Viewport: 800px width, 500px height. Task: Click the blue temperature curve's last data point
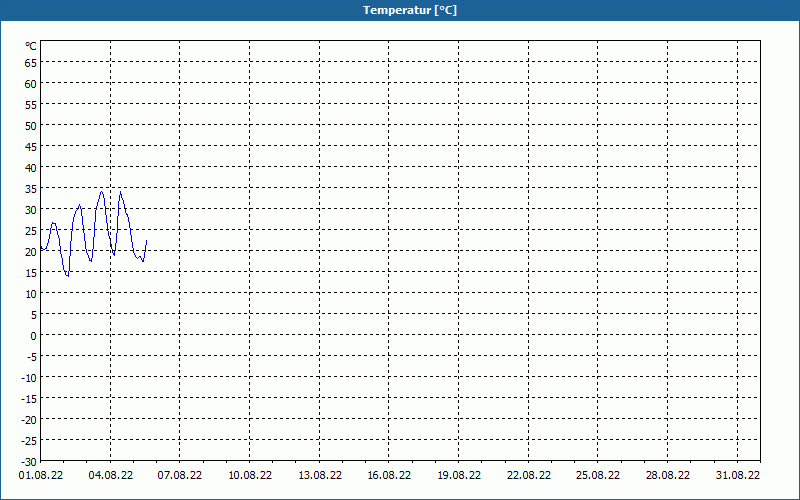pos(146,240)
